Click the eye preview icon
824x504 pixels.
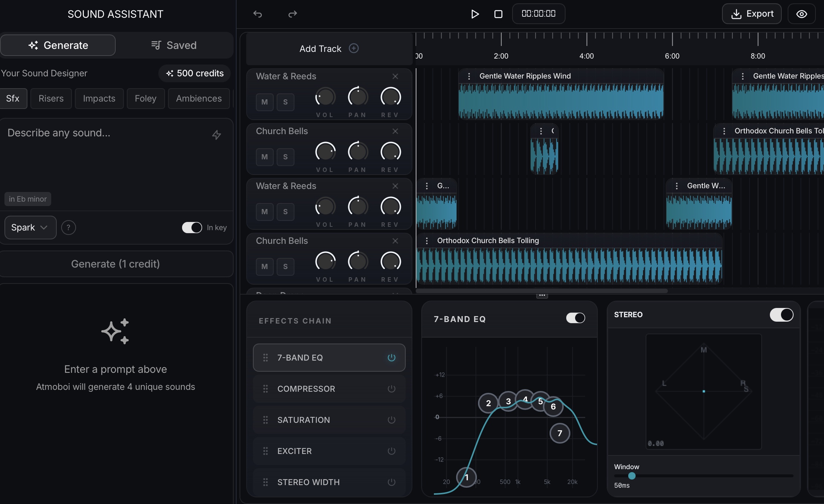(x=801, y=14)
